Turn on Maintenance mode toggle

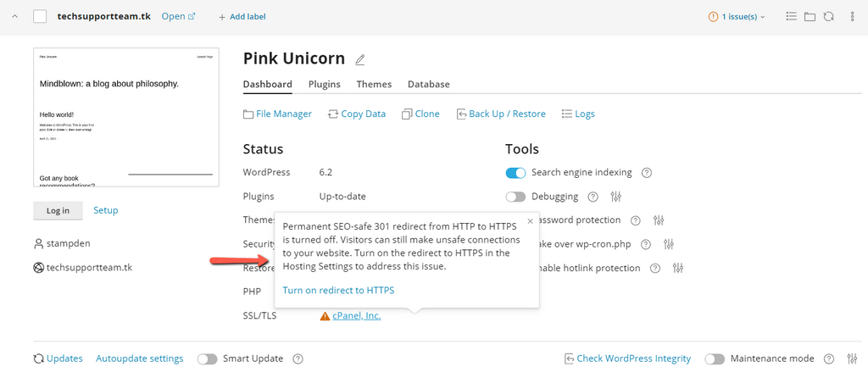[x=715, y=359]
